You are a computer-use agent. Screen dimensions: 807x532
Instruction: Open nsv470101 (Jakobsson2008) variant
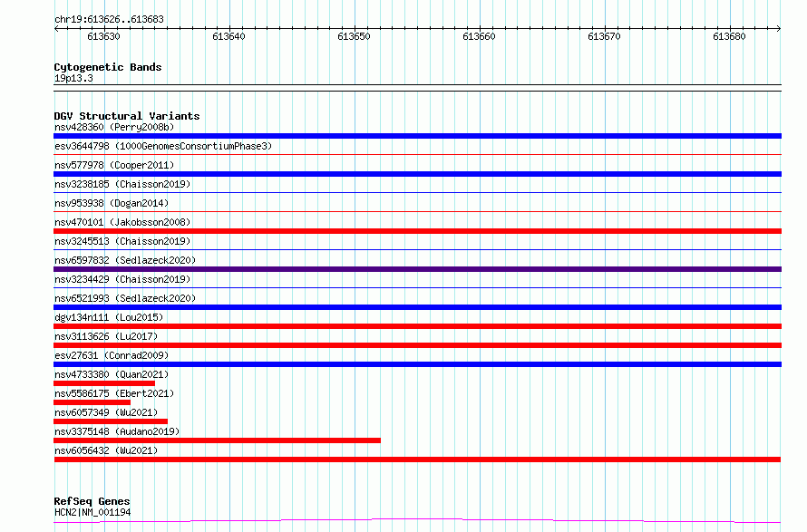tap(122, 222)
